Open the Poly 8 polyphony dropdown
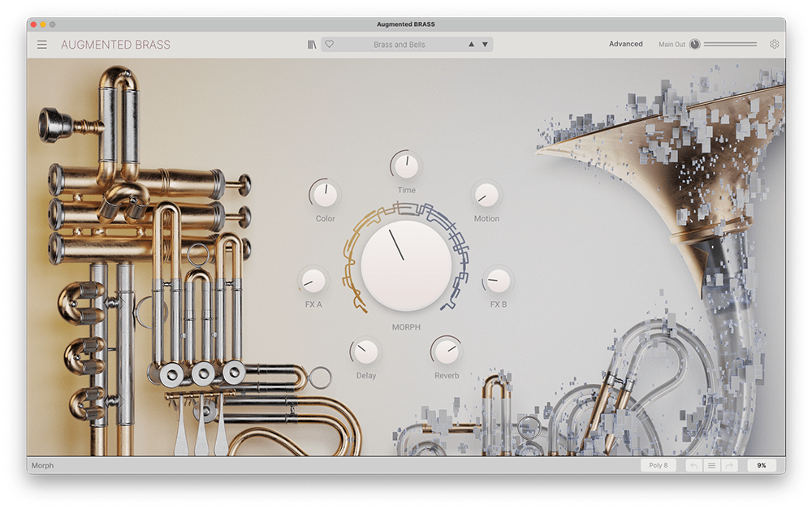Screen dimensions: 812x509 point(659,465)
